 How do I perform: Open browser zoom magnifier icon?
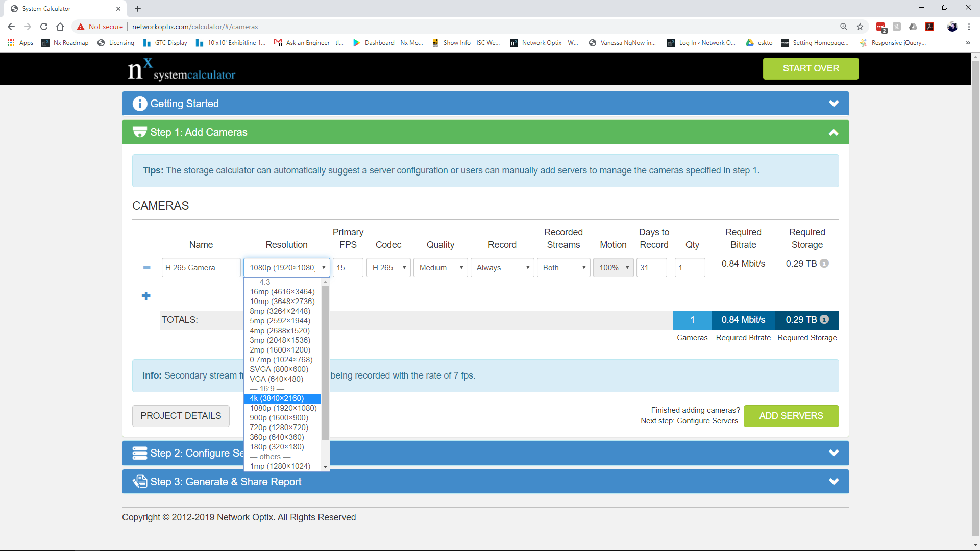(x=844, y=27)
